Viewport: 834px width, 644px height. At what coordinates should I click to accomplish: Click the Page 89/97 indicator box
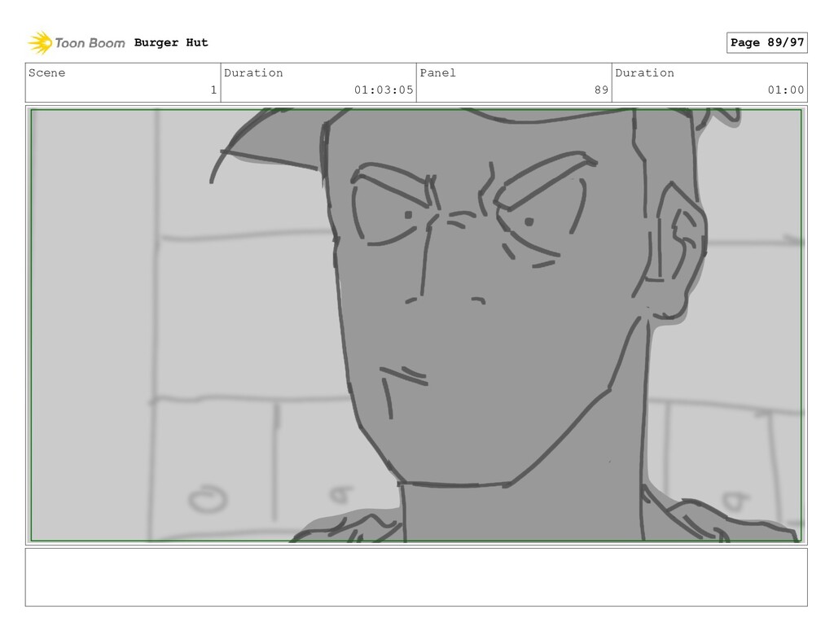[x=766, y=42]
